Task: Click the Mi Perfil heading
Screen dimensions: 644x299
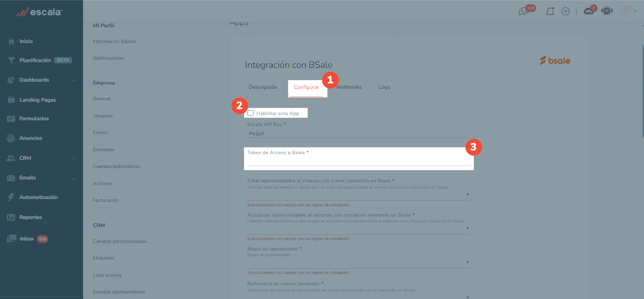Action: tap(104, 26)
